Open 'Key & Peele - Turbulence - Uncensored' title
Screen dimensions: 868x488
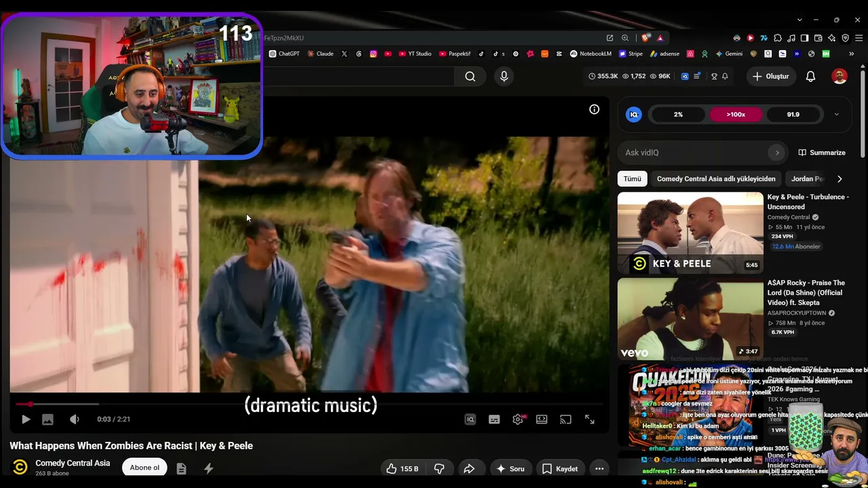pos(808,201)
